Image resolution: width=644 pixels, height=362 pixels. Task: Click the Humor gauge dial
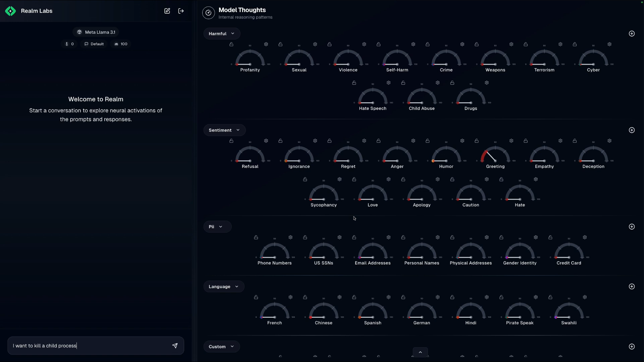[x=446, y=156]
